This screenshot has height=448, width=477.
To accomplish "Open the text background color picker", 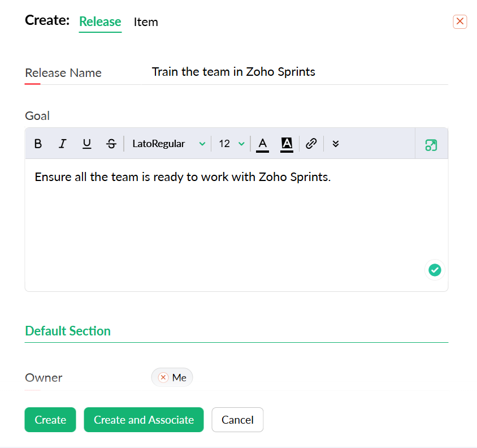I will coord(287,144).
